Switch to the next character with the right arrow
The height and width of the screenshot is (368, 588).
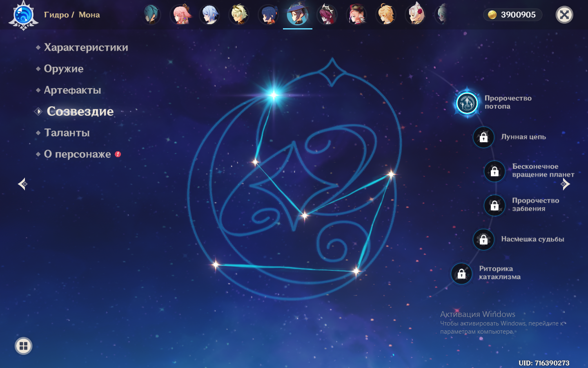click(566, 184)
